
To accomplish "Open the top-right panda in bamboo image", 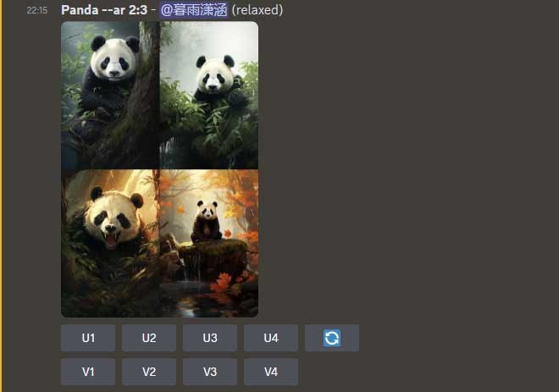I will pos(209,95).
